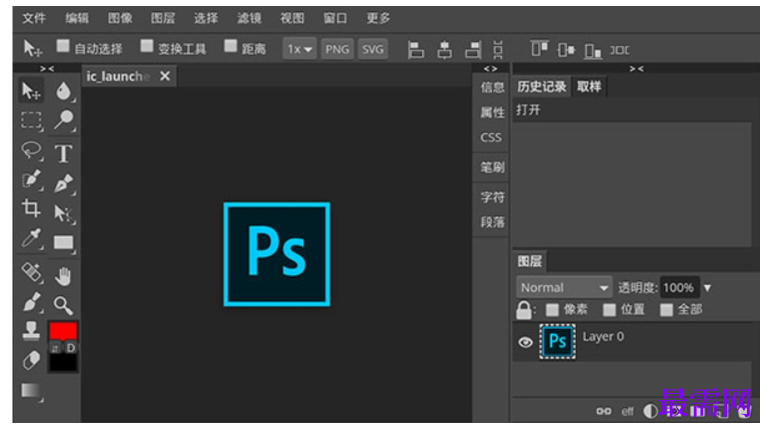Select the Eraser tool
770x434 pixels.
31,361
